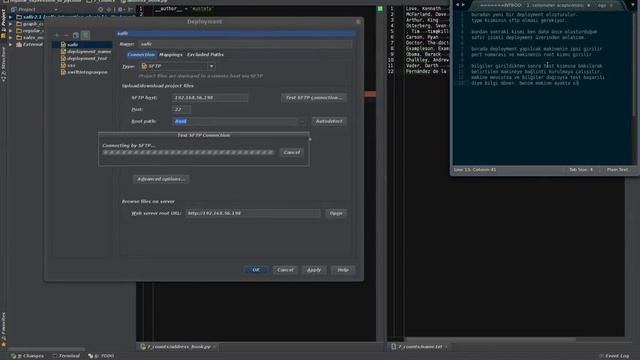Select the salir server in deployment list
The image size is (640, 360).
click(82, 44)
